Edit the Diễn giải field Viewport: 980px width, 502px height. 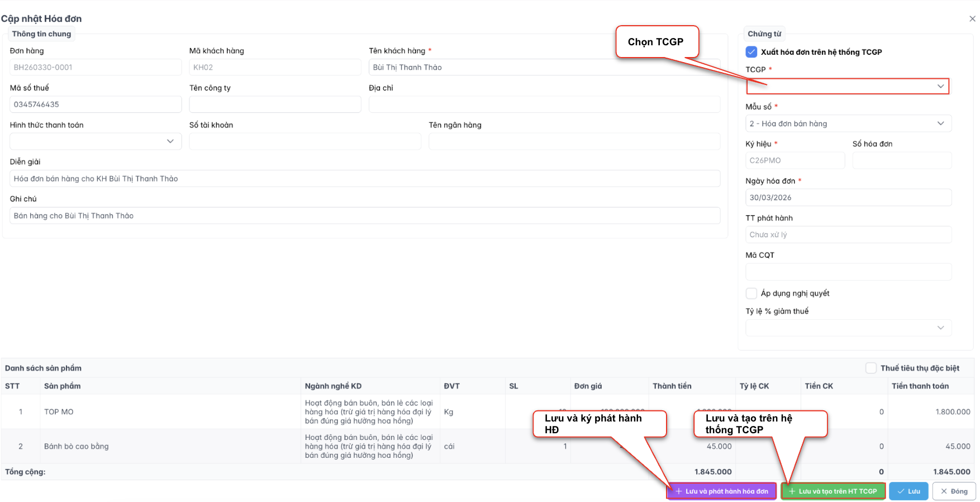[364, 179]
